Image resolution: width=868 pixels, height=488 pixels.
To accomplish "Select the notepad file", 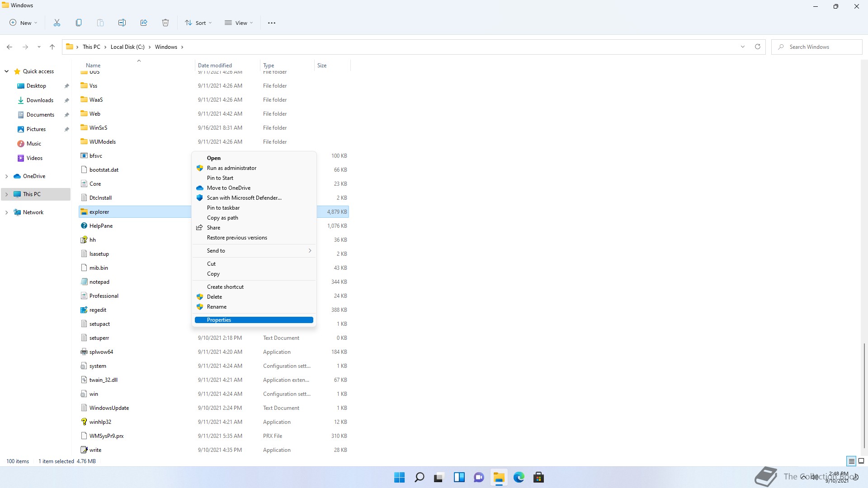I will 99,282.
